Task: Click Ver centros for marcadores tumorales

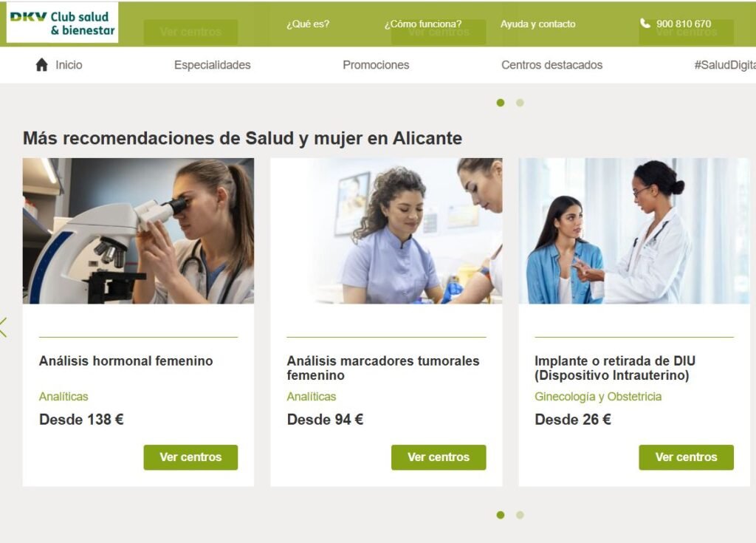Action: click(x=439, y=457)
